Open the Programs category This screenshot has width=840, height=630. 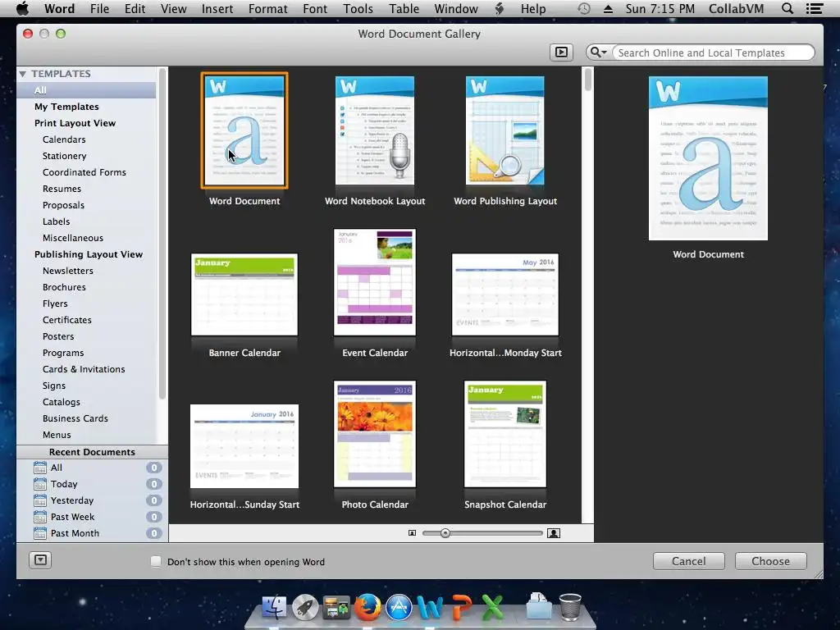tap(62, 353)
